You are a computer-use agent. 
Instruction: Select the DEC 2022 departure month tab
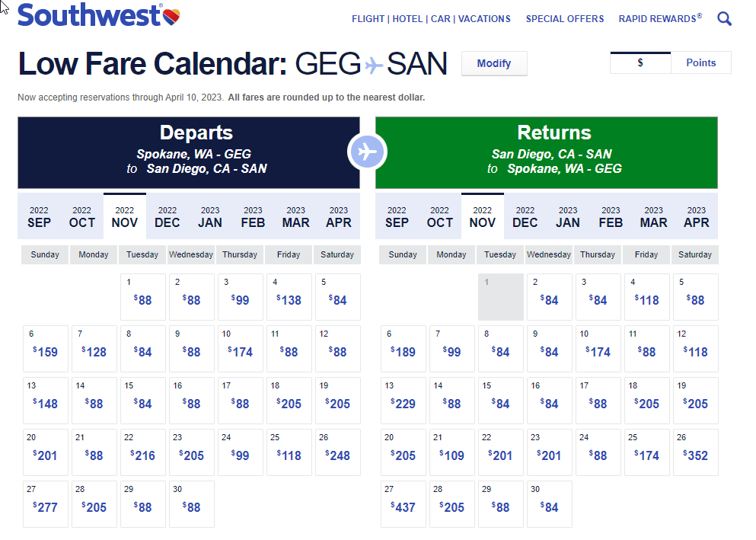coord(167,217)
